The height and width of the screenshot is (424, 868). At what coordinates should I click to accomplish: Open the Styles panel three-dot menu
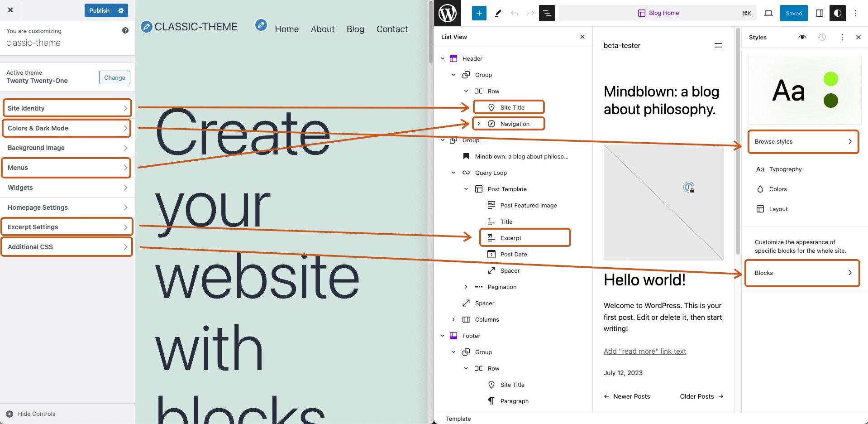point(842,37)
